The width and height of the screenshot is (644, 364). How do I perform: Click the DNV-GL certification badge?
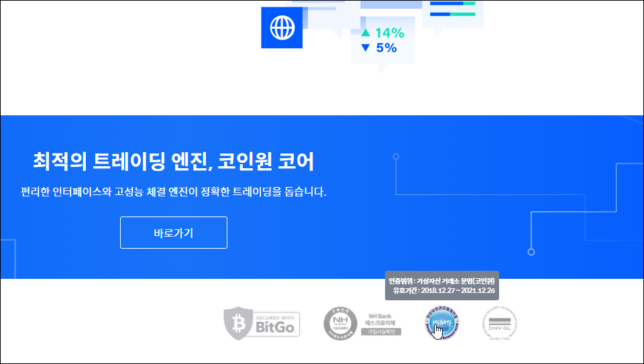(499, 324)
